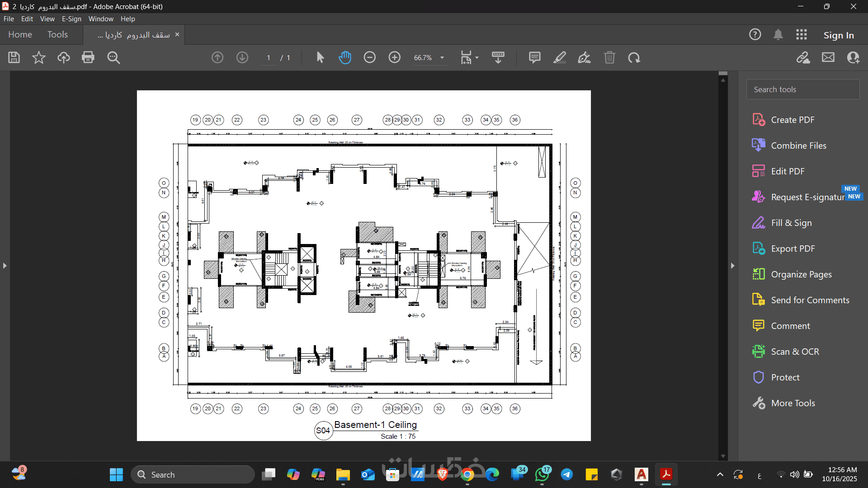Click the Zoom in plus icon
The image size is (868, 488).
[395, 58]
